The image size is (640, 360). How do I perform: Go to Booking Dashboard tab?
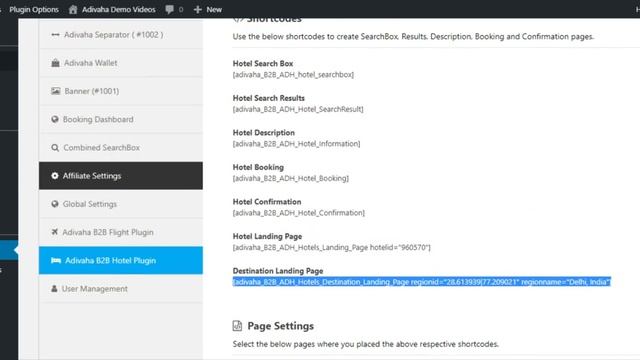click(x=121, y=119)
